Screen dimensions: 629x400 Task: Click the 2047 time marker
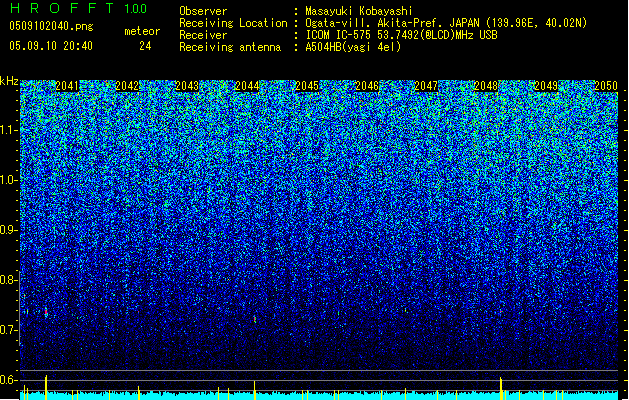click(426, 86)
